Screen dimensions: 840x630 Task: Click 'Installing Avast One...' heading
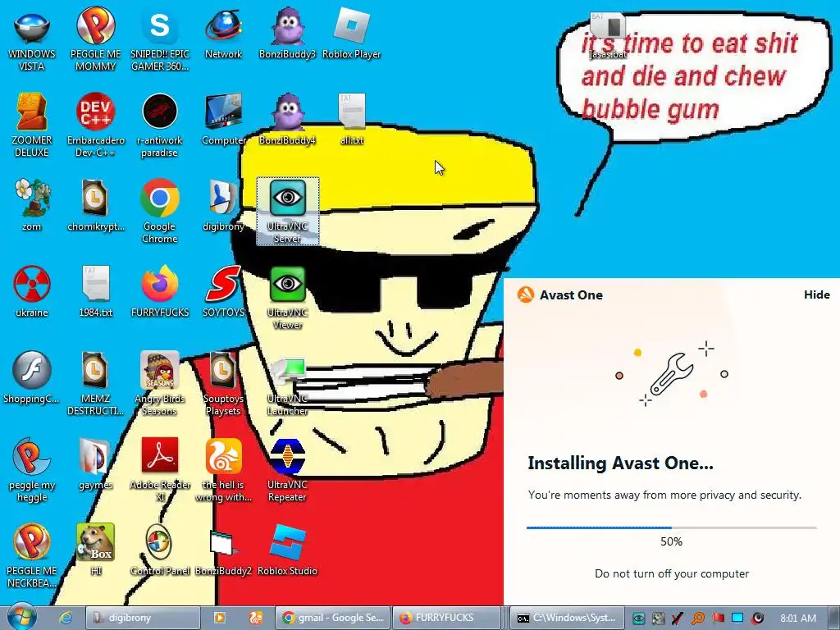620,463
